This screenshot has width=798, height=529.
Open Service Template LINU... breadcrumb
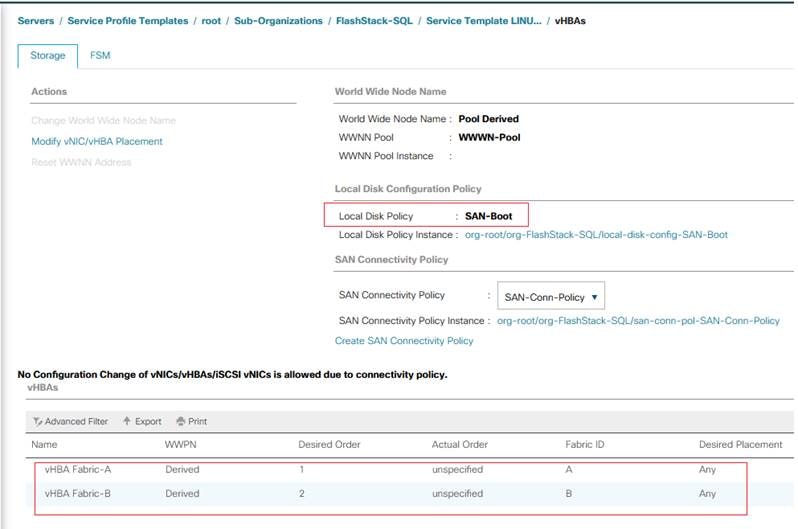coord(483,21)
